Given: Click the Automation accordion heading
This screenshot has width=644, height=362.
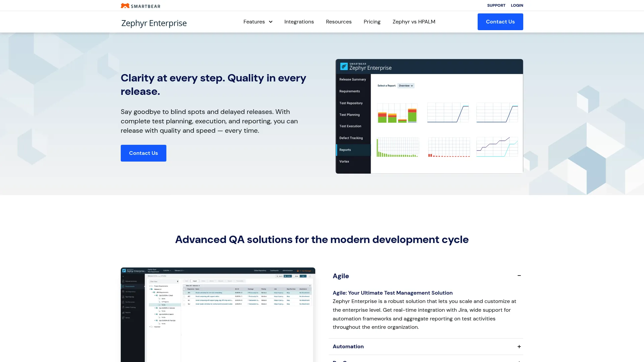Looking at the screenshot, I should click(348, 347).
